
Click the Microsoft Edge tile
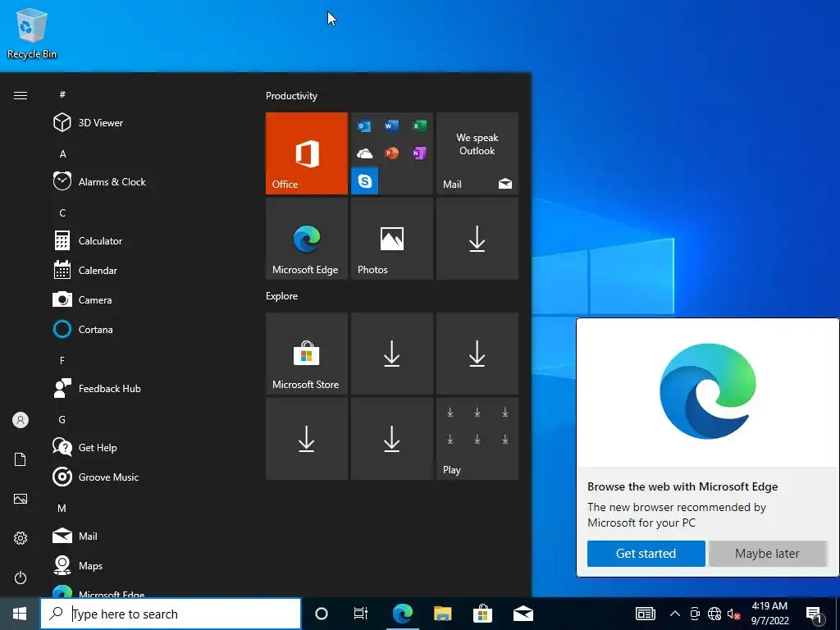pos(307,239)
